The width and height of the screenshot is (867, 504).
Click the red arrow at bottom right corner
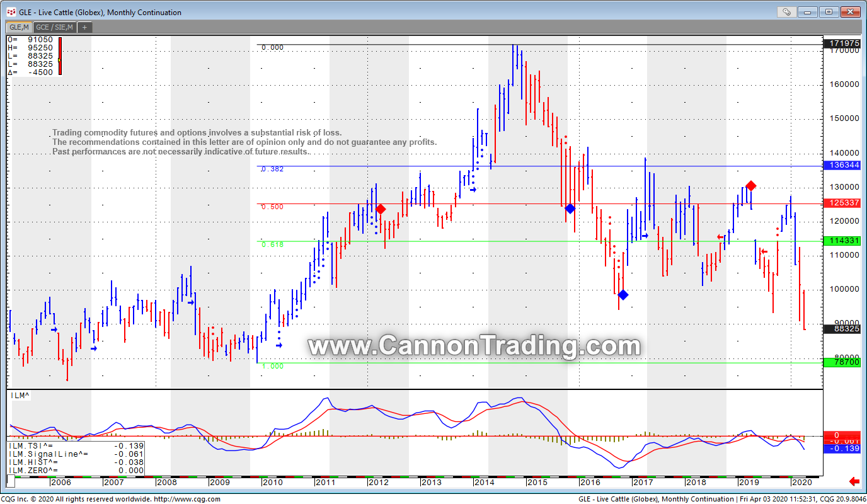click(854, 482)
